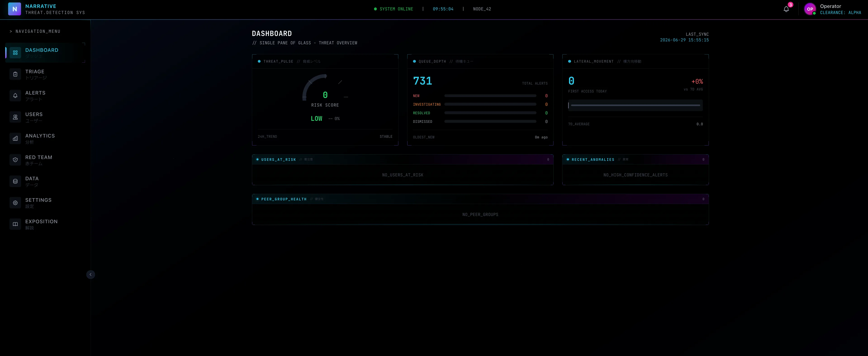Navigate to Users label
The image size is (868, 356).
[x=34, y=114]
